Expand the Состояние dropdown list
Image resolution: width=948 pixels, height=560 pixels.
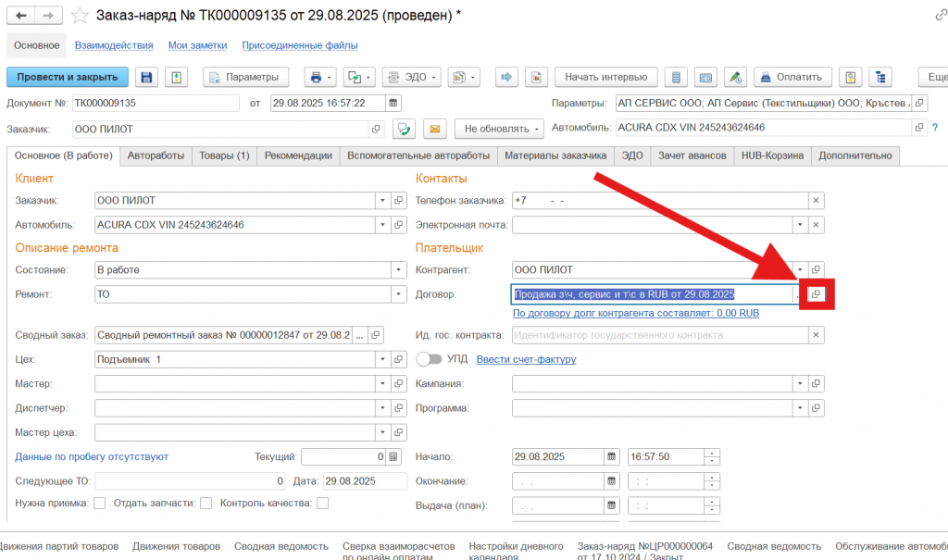tap(399, 269)
